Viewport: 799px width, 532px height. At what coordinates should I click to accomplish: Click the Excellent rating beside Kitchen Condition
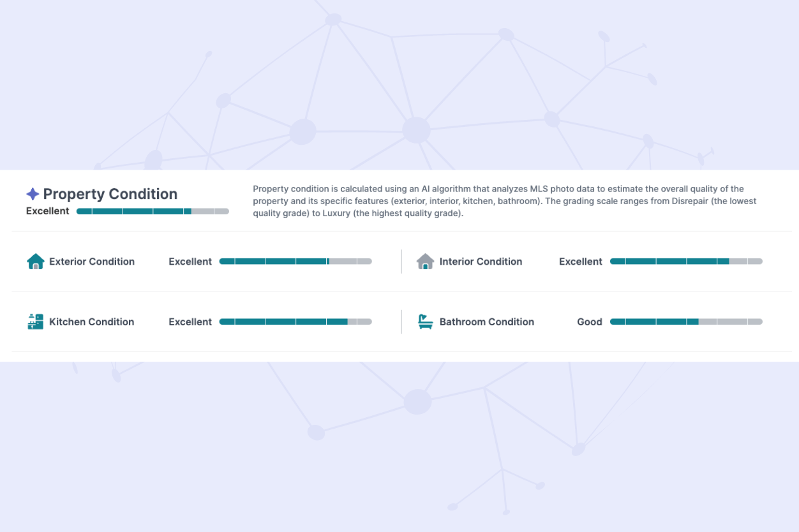coord(190,321)
